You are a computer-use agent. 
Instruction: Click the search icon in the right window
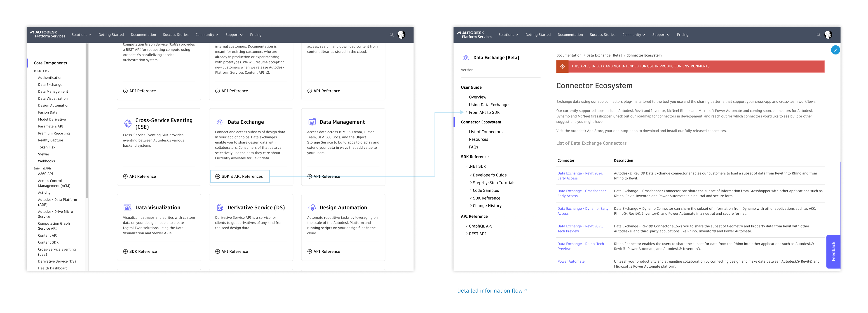click(819, 35)
